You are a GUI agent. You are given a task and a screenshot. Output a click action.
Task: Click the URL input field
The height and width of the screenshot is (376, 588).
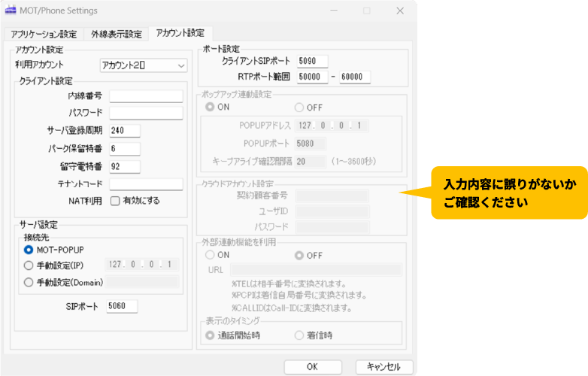tap(316, 270)
